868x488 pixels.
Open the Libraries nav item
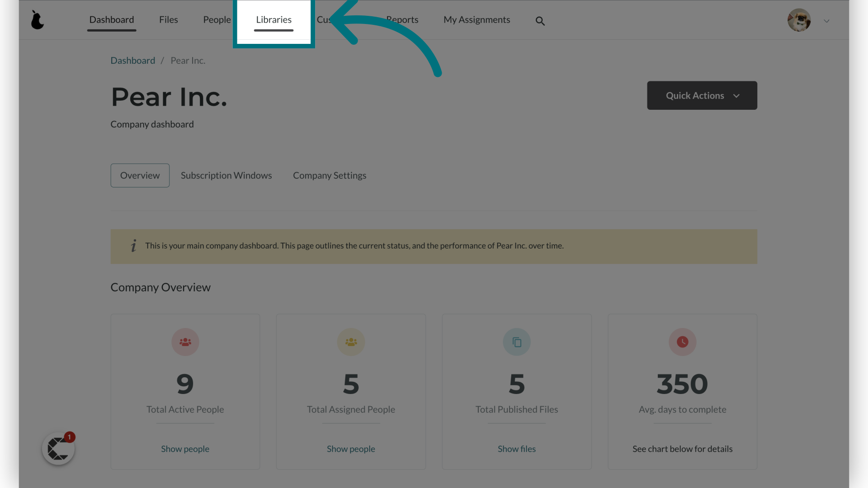point(274,20)
